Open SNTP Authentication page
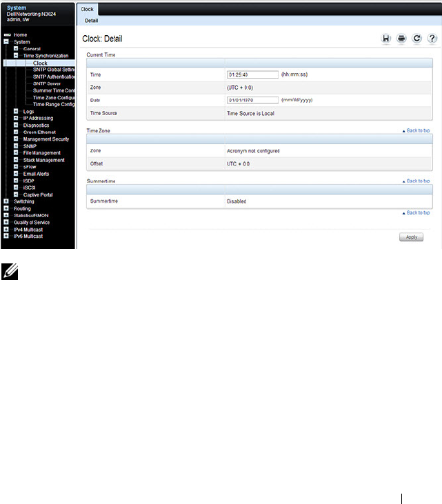Viewport: 442px width, 504px height. [54, 77]
